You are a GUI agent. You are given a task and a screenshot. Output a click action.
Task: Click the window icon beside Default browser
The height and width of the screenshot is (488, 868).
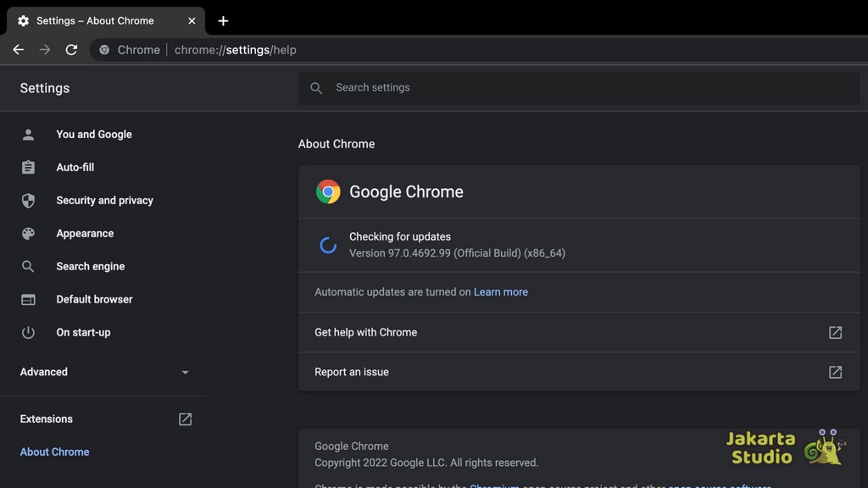coord(28,299)
